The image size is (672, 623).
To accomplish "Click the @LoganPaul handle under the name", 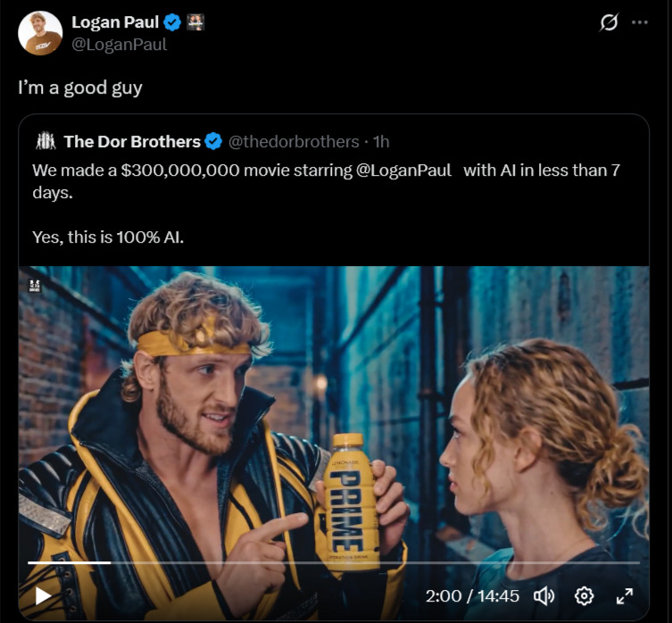I will [x=120, y=44].
